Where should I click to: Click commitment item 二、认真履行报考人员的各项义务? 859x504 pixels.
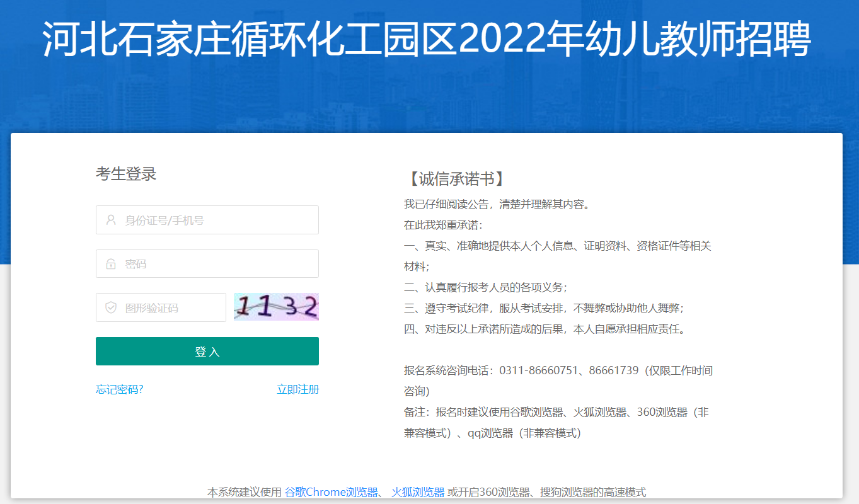486,287
